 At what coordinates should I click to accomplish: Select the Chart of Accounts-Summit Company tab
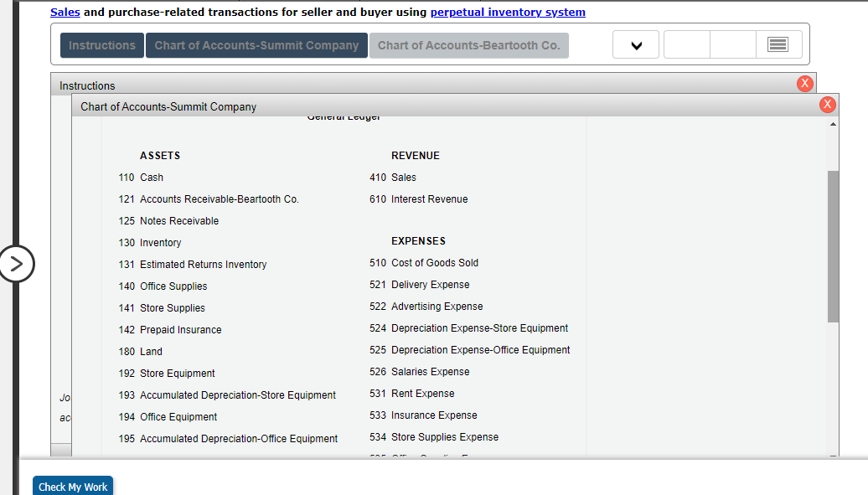pyautogui.click(x=256, y=45)
